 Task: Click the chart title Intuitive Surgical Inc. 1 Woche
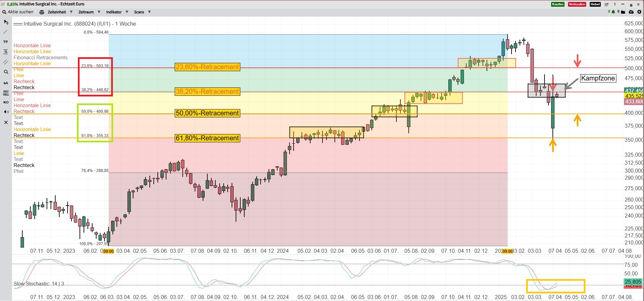[80, 24]
